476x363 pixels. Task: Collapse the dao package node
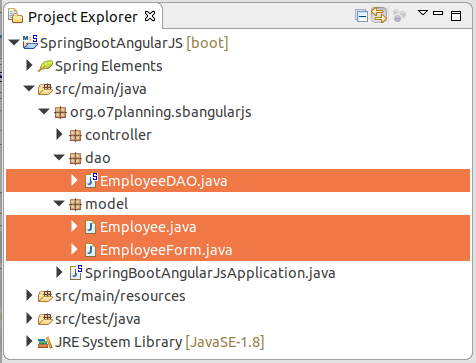(59, 157)
